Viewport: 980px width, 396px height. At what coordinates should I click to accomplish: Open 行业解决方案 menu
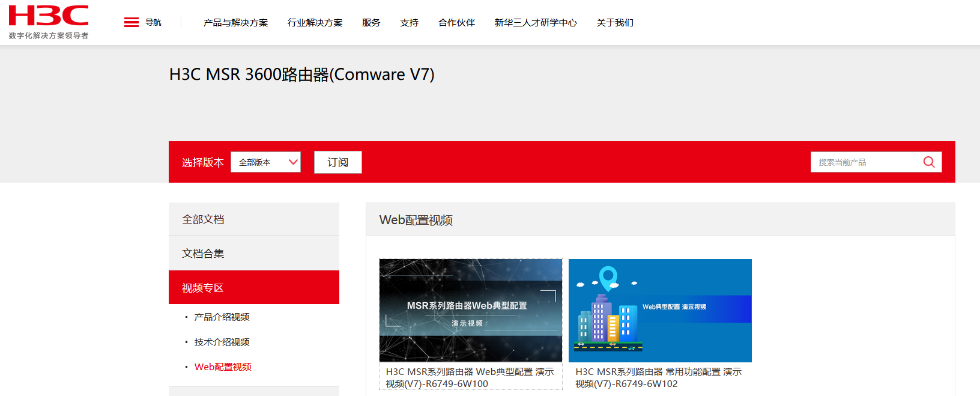point(315,23)
